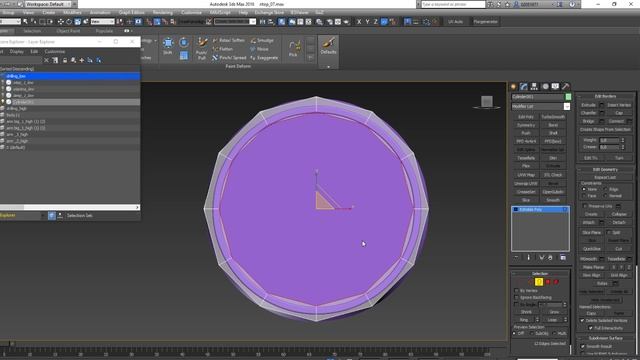
Task: Click the TurboSmooth modifier button
Action: (553, 117)
